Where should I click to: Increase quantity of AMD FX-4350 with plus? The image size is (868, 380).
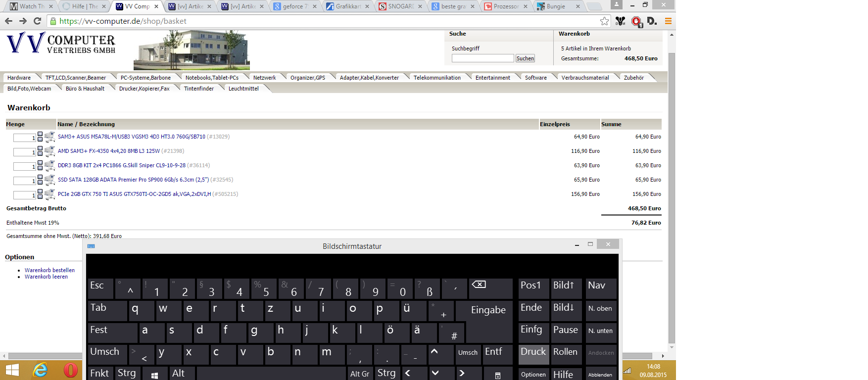click(40, 148)
